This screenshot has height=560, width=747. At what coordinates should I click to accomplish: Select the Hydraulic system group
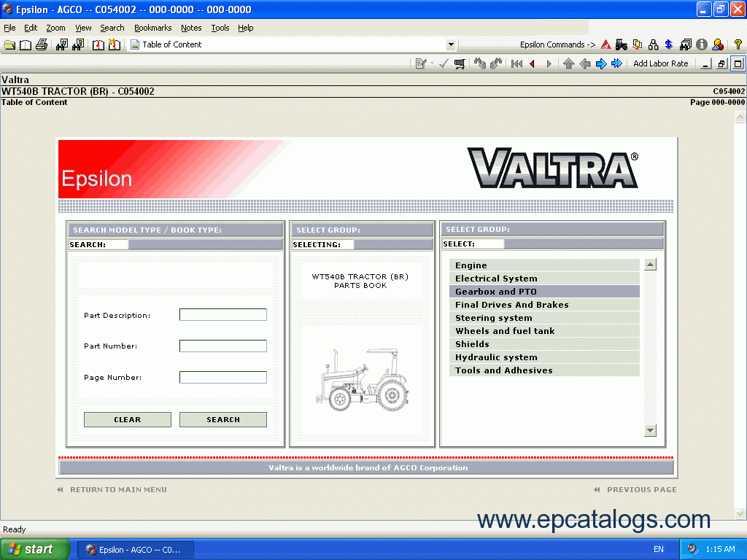coord(544,357)
